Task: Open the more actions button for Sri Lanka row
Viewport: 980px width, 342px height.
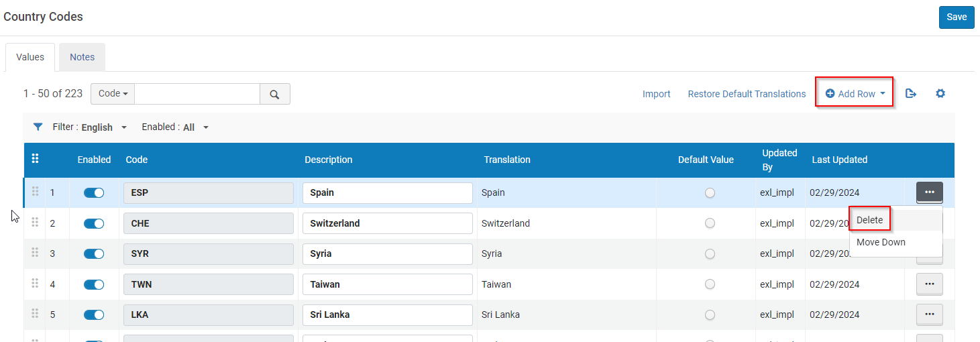Action: [929, 315]
